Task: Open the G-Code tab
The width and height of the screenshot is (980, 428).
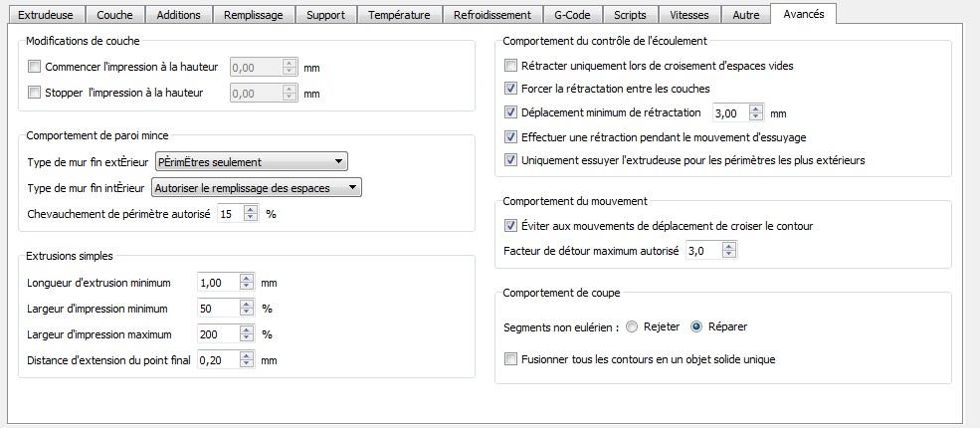Action: point(571,15)
